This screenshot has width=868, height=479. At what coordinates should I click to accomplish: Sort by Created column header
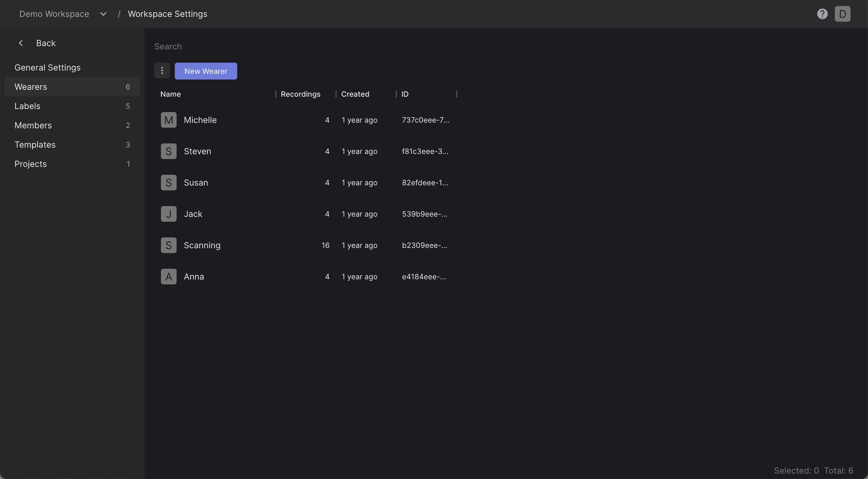[355, 94]
